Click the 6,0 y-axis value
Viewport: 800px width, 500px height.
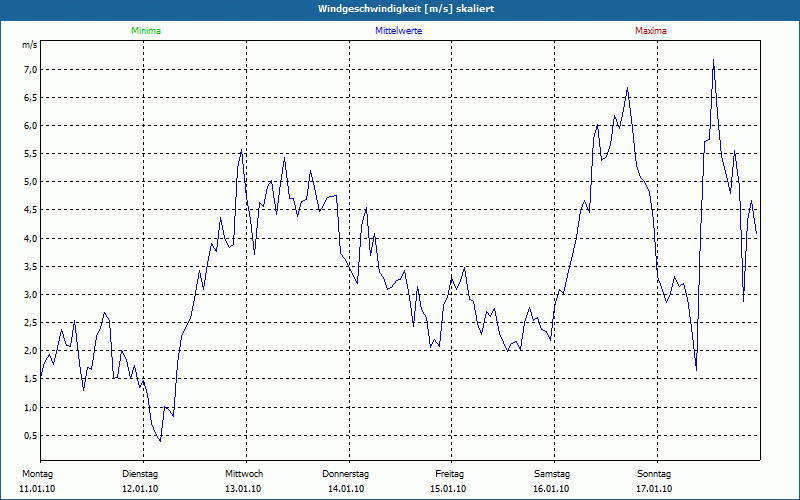pos(30,126)
